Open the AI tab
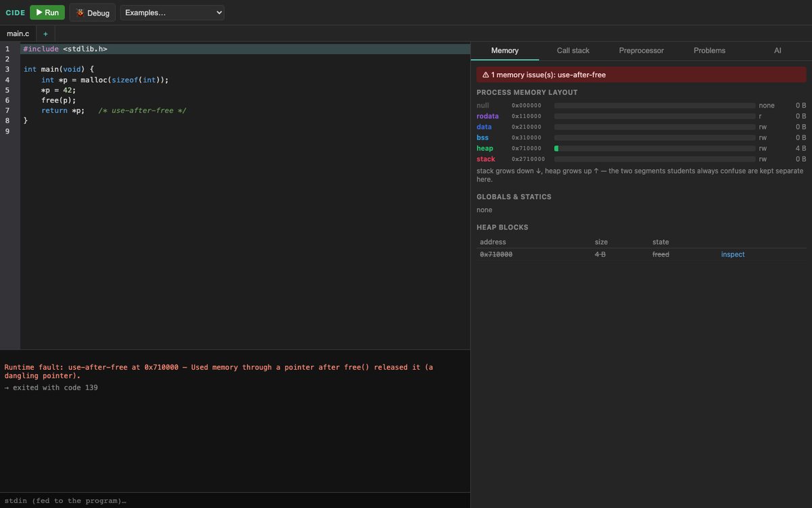The image size is (812, 508). coord(777,51)
